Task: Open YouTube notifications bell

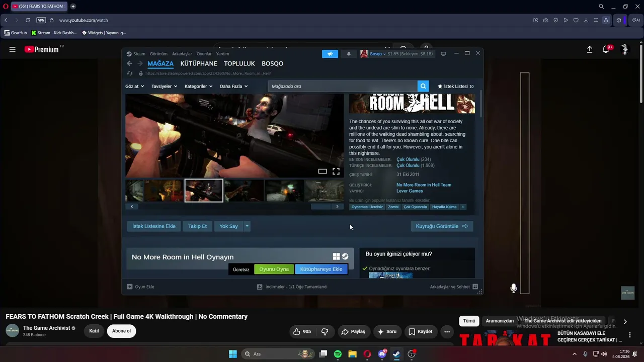Action: (606, 49)
